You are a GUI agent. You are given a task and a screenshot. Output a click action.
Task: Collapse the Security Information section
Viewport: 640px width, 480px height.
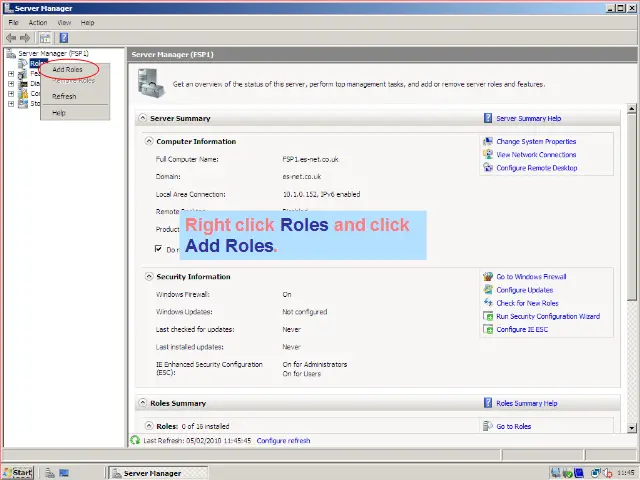149,276
